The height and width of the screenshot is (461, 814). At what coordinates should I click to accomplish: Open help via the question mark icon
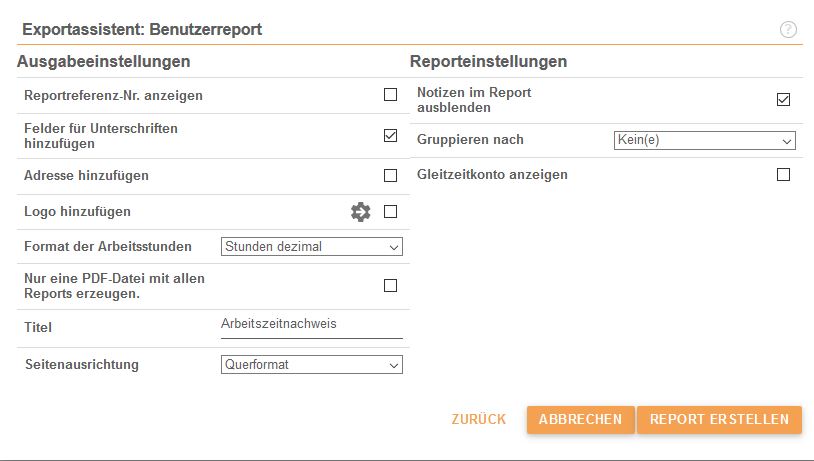coord(788,30)
